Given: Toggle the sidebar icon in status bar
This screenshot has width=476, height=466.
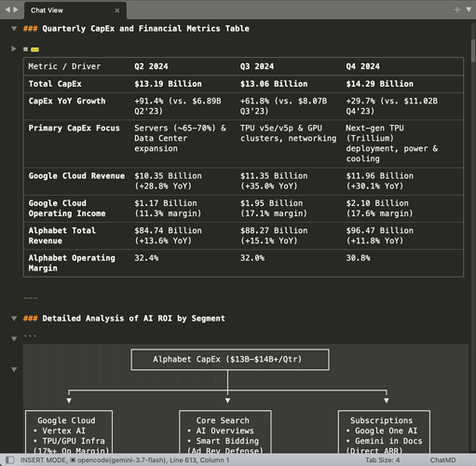Looking at the screenshot, I should click(9, 459).
